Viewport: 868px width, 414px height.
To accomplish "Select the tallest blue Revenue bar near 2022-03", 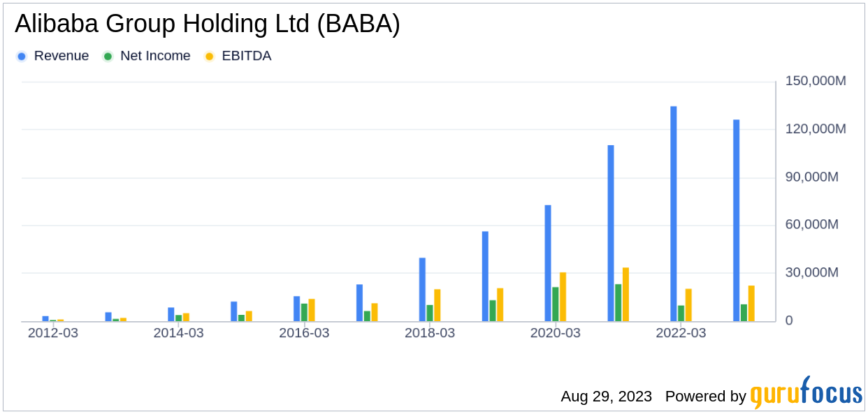I will tap(674, 214).
